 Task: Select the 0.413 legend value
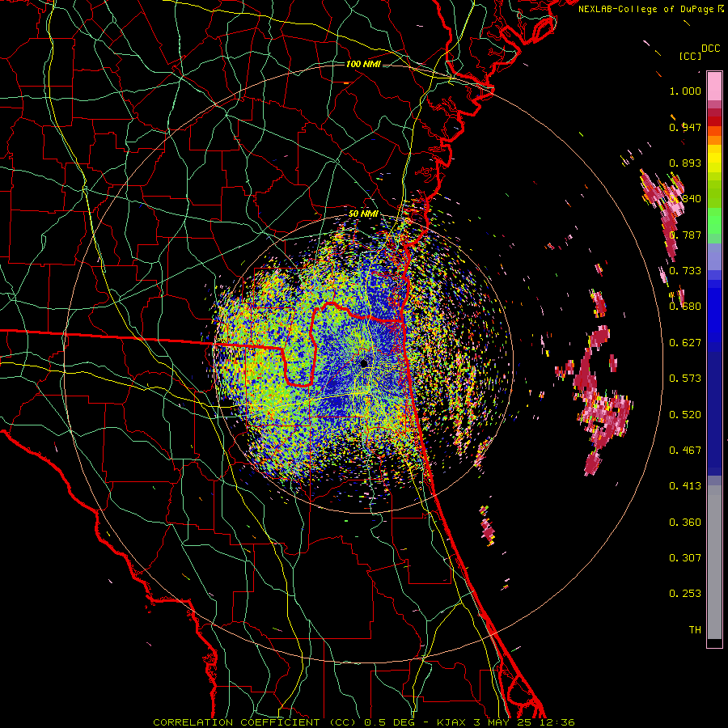(685, 486)
